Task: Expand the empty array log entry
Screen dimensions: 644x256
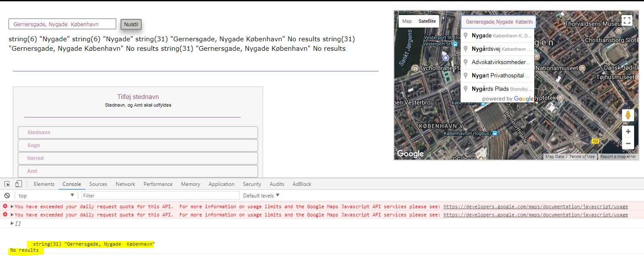Action: pos(12,223)
